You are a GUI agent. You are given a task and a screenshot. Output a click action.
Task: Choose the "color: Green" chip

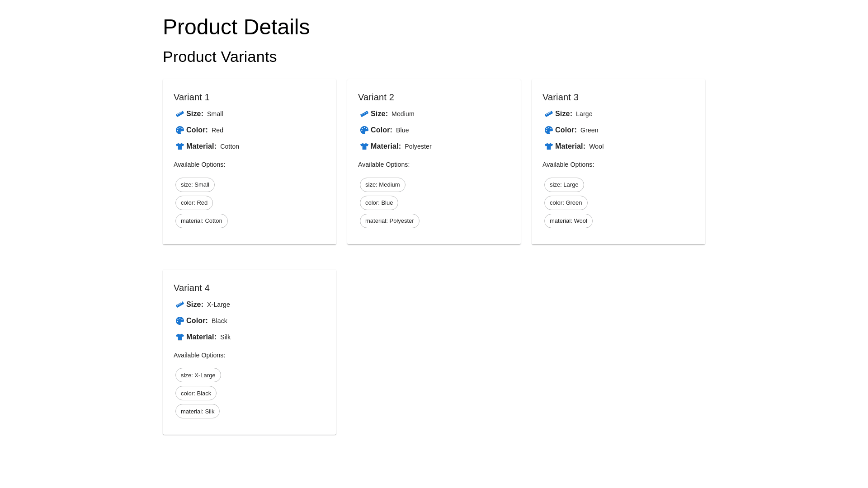coord(566,203)
